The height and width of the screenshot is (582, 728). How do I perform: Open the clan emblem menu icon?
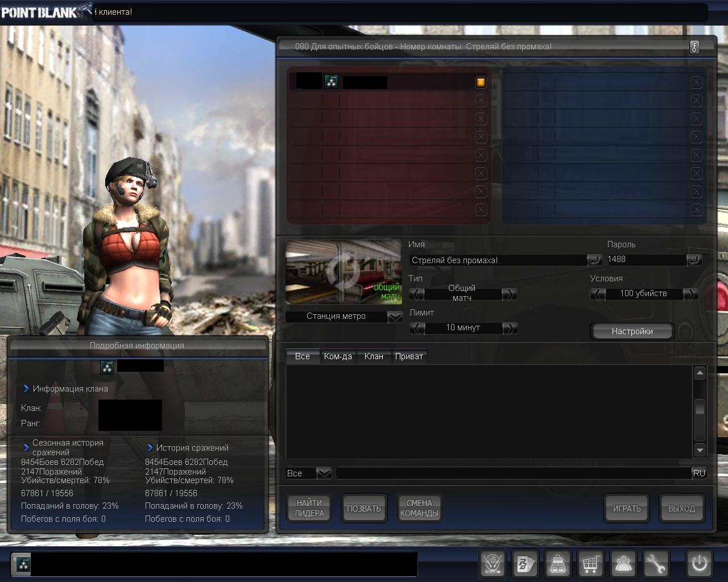tap(492, 564)
